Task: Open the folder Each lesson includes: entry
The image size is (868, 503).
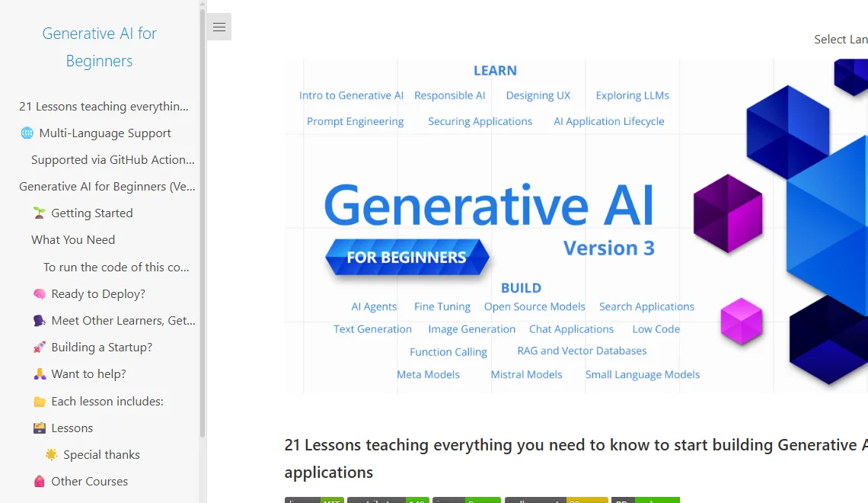Action: point(98,401)
